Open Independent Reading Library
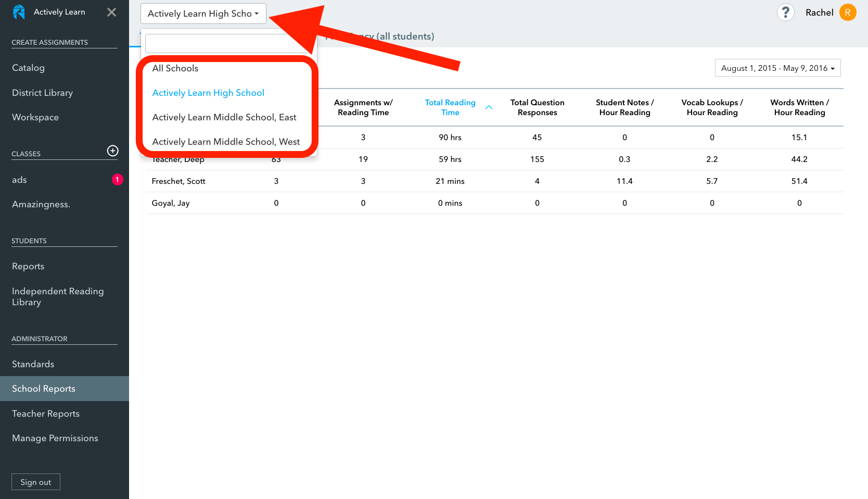Image resolution: width=868 pixels, height=499 pixels. [58, 296]
